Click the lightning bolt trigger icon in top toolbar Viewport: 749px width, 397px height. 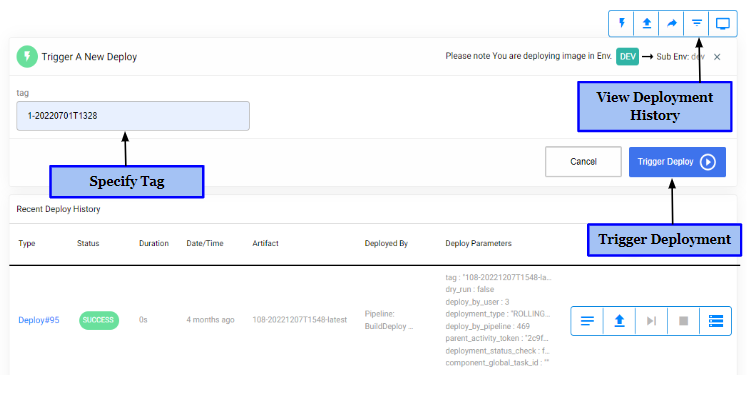point(621,23)
